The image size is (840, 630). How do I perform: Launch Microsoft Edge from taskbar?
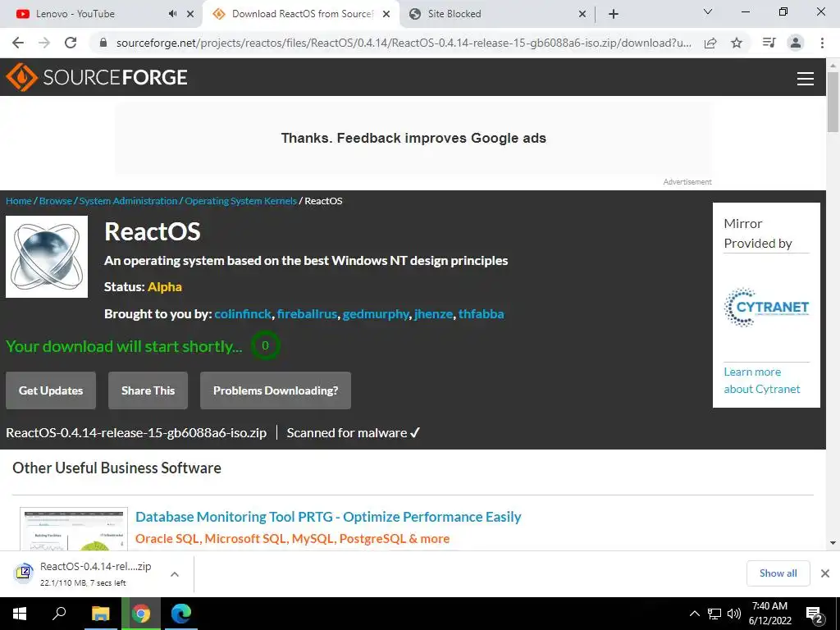(181, 614)
